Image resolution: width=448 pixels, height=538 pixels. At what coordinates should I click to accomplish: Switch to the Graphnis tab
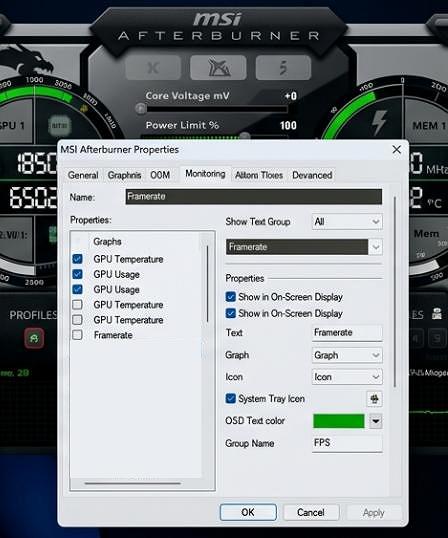tap(124, 175)
